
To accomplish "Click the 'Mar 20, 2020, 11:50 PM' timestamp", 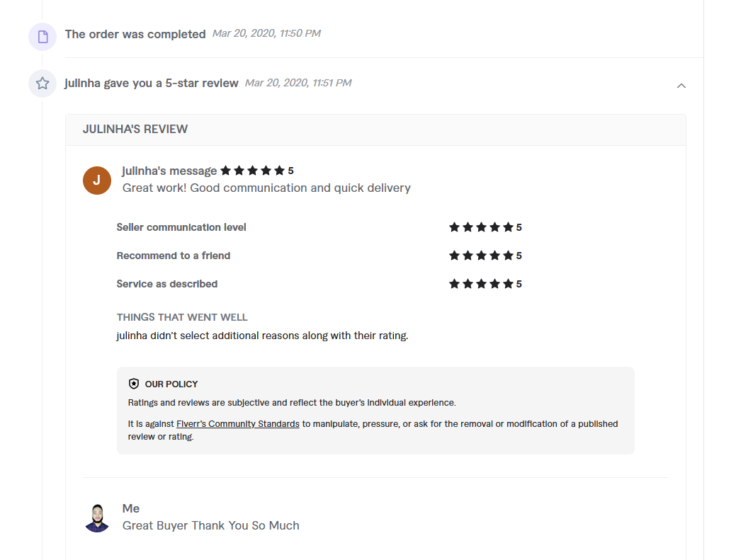I will [x=266, y=33].
